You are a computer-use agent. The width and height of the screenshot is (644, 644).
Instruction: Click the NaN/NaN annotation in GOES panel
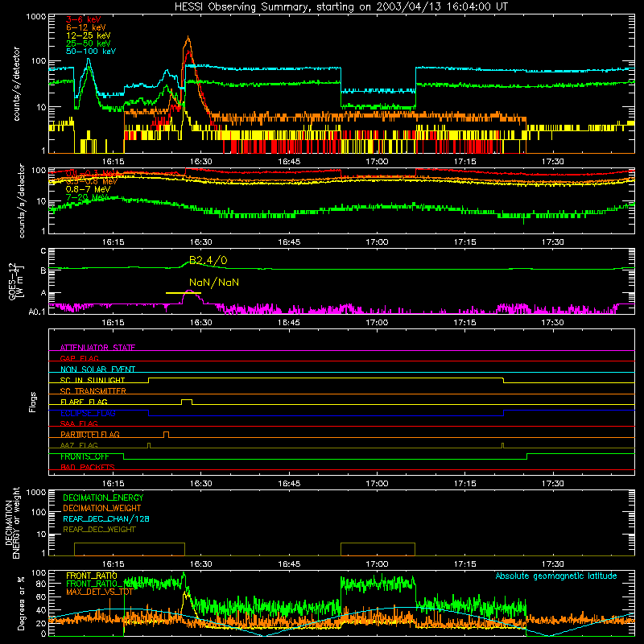click(x=214, y=283)
